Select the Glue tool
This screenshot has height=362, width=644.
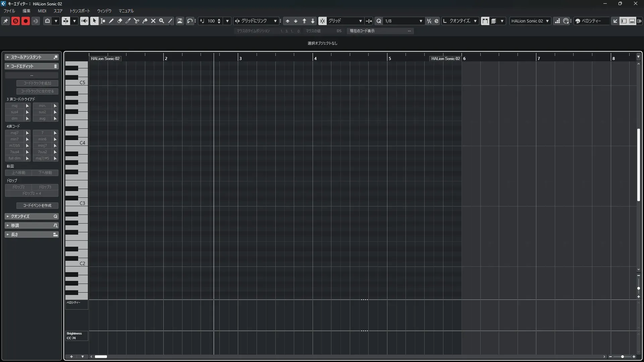click(x=145, y=21)
